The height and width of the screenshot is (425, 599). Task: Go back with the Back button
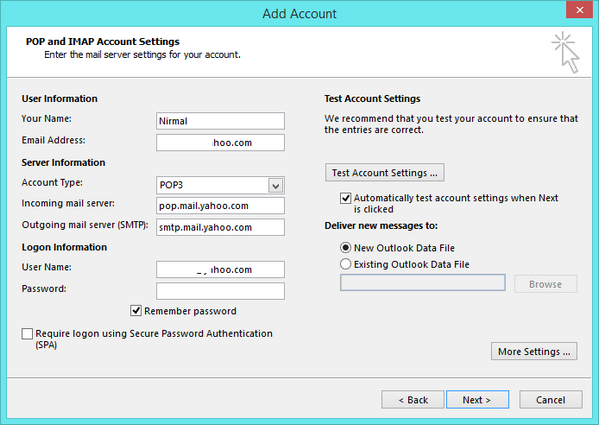click(413, 400)
